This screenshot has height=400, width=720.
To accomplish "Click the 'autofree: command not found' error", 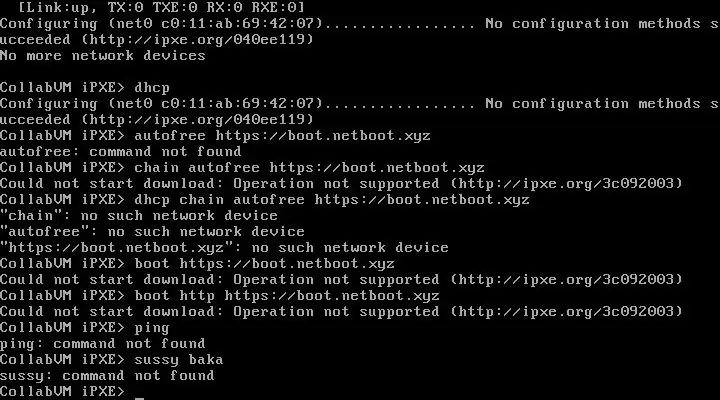I will tap(120, 151).
